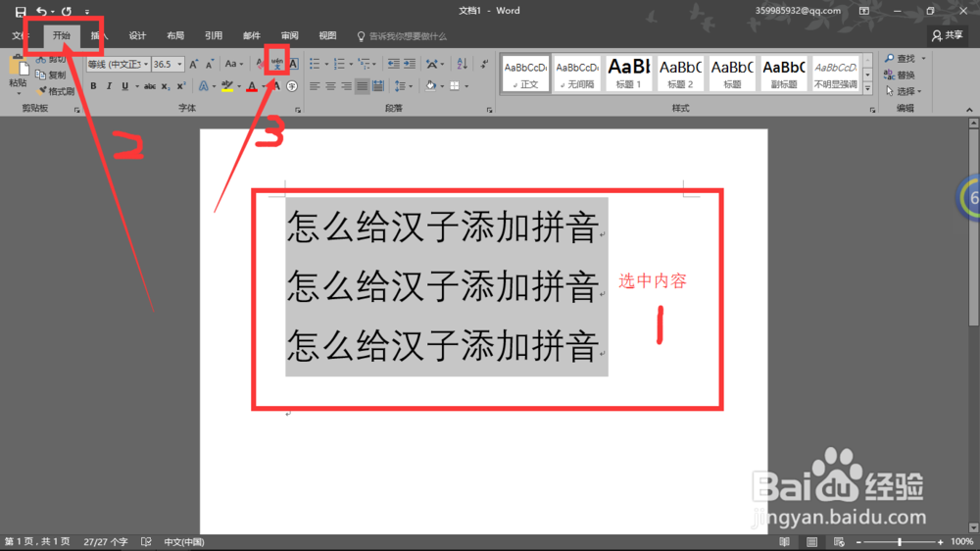This screenshot has width=980, height=551.
Task: Click the multilevel list icon
Action: click(x=364, y=64)
